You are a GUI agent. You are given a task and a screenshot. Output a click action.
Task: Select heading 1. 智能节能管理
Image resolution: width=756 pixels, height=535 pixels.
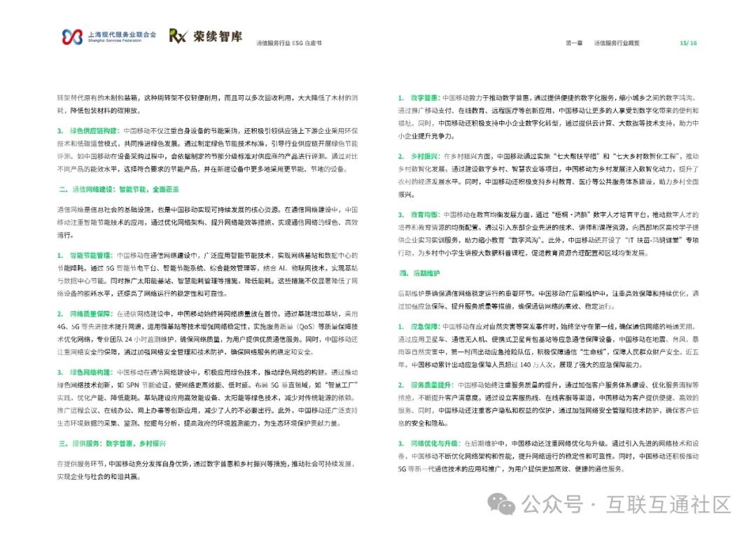pos(85,255)
